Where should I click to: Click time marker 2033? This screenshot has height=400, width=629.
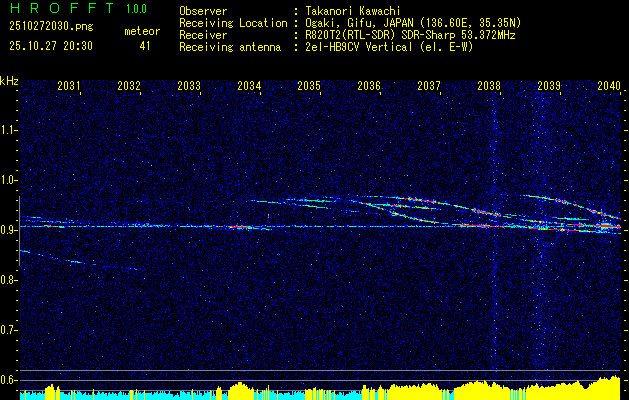coord(189,85)
